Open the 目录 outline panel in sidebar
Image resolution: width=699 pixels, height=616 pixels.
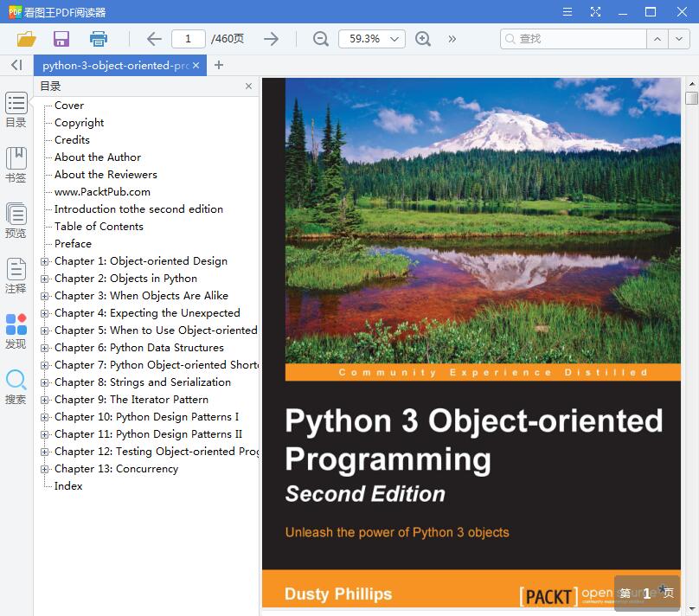pyautogui.click(x=16, y=110)
